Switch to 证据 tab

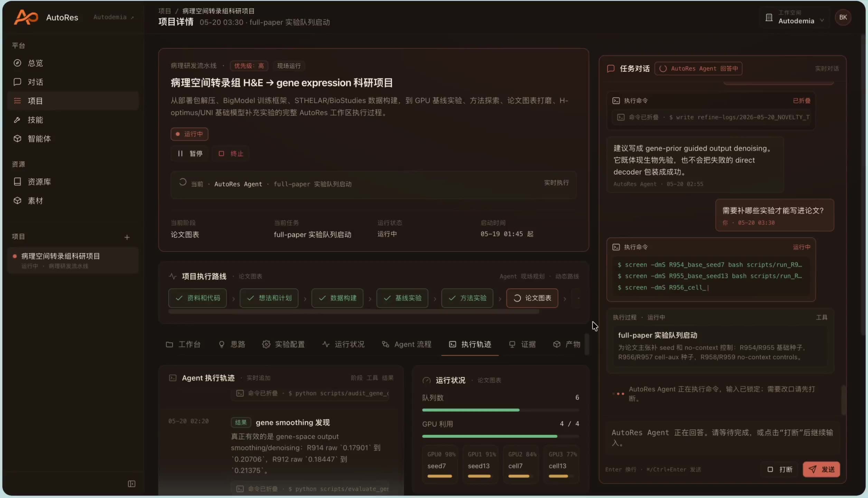point(522,344)
